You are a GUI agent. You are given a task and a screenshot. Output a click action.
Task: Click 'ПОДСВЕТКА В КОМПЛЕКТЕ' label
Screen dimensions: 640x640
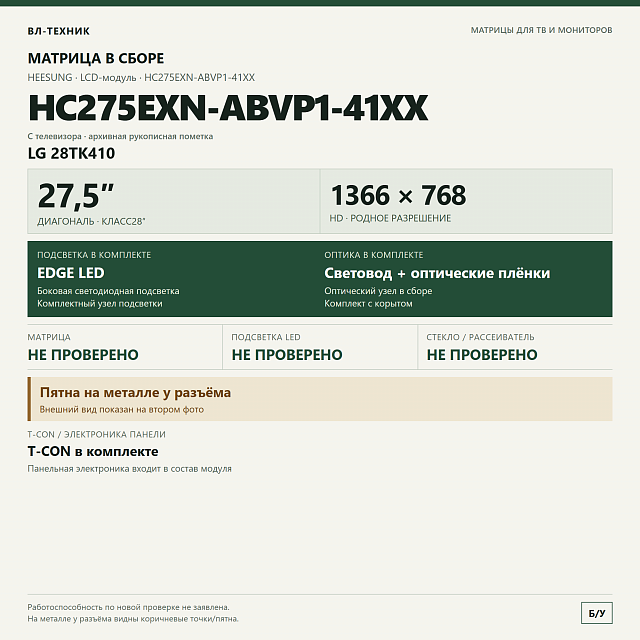pyautogui.click(x=94, y=255)
